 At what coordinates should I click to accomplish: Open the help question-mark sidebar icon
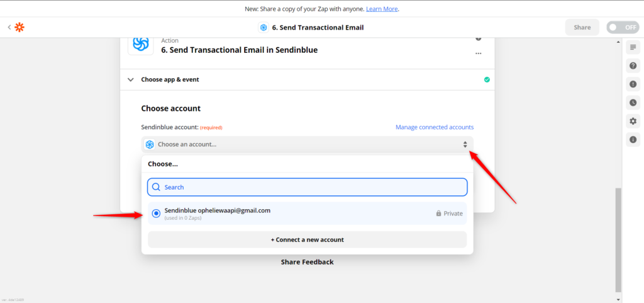pos(633,66)
